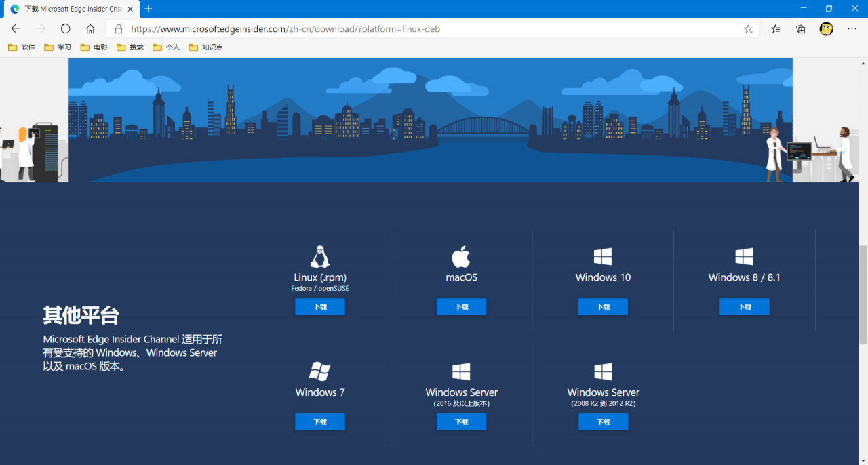Click the vertical page scrollbar thumb
The width and height of the screenshot is (868, 465).
click(x=863, y=295)
